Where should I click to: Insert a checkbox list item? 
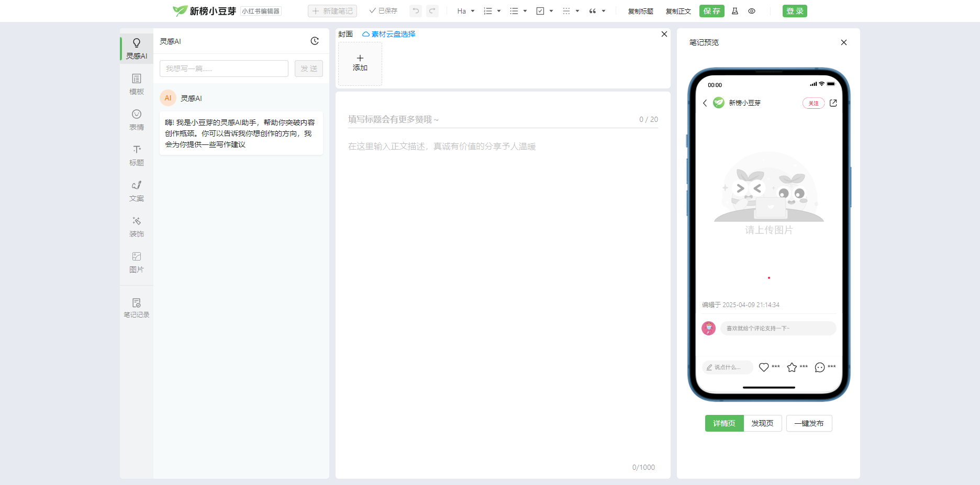(540, 11)
